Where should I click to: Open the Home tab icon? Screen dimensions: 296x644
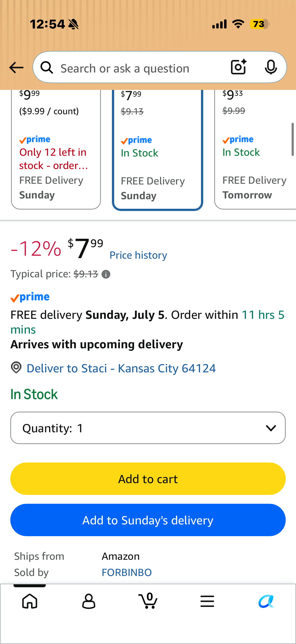(x=30, y=601)
